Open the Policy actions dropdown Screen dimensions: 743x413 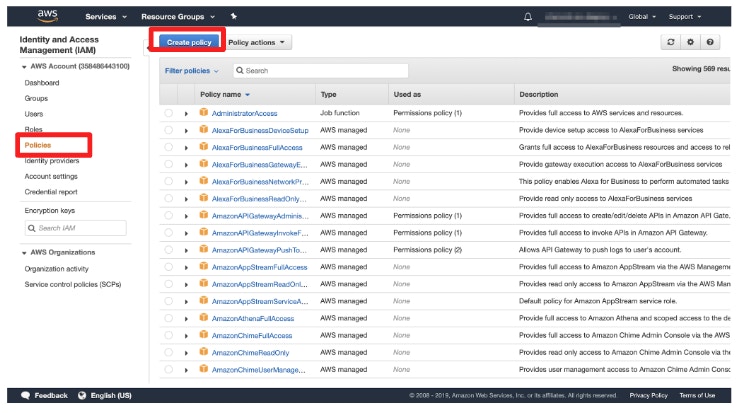tap(258, 43)
